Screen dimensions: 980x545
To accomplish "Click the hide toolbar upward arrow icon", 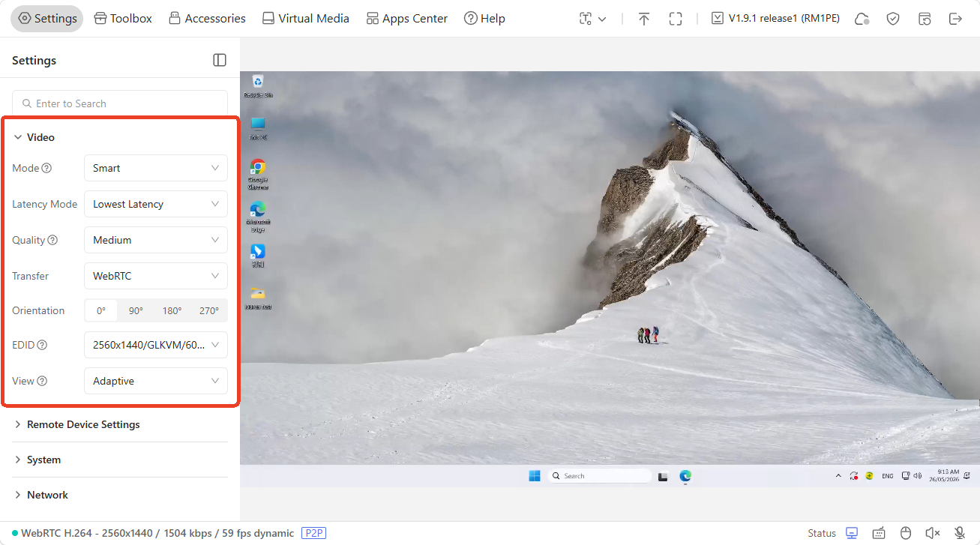I will click(x=644, y=19).
